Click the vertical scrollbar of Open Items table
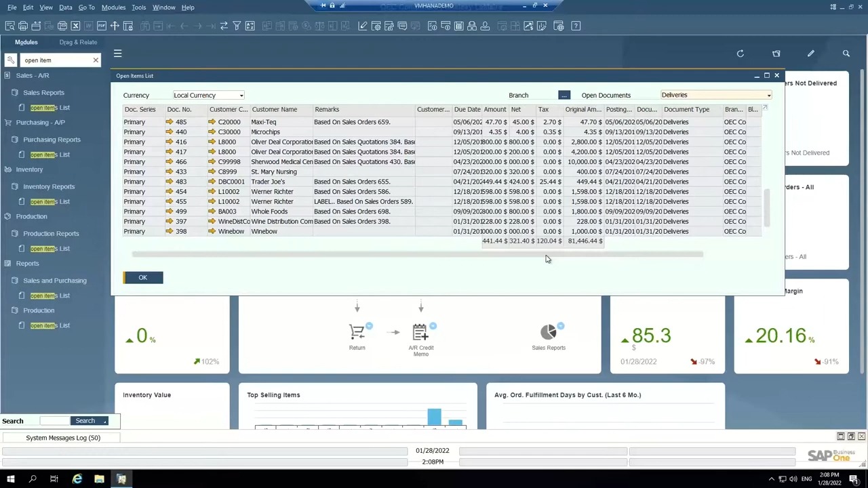Screen dimensions: 868x488 click(768, 209)
